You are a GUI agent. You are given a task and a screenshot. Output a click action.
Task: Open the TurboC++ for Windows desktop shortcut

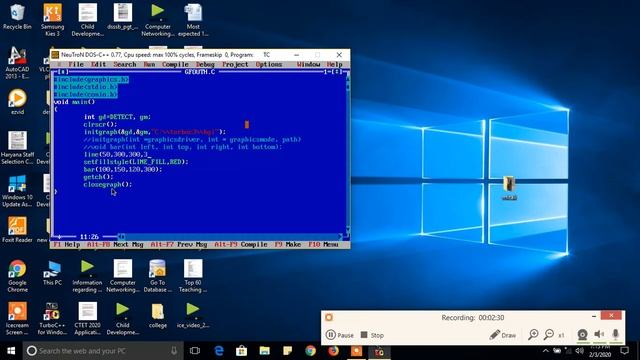(x=52, y=319)
